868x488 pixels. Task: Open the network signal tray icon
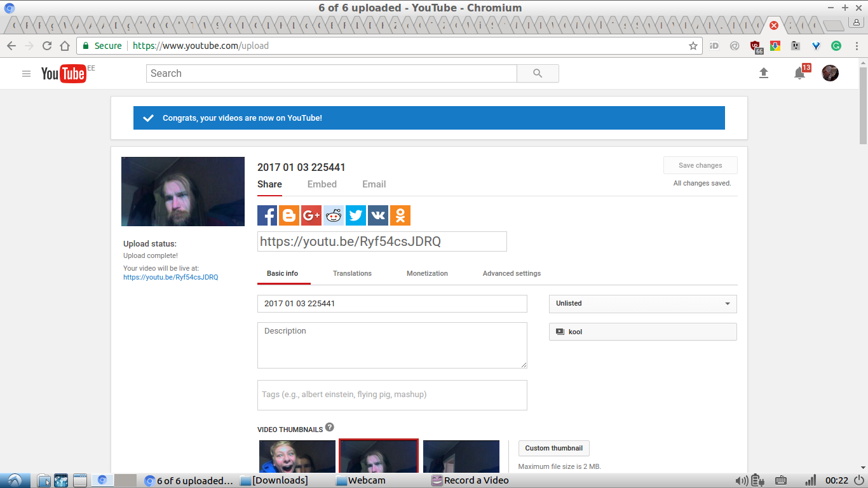point(810,480)
